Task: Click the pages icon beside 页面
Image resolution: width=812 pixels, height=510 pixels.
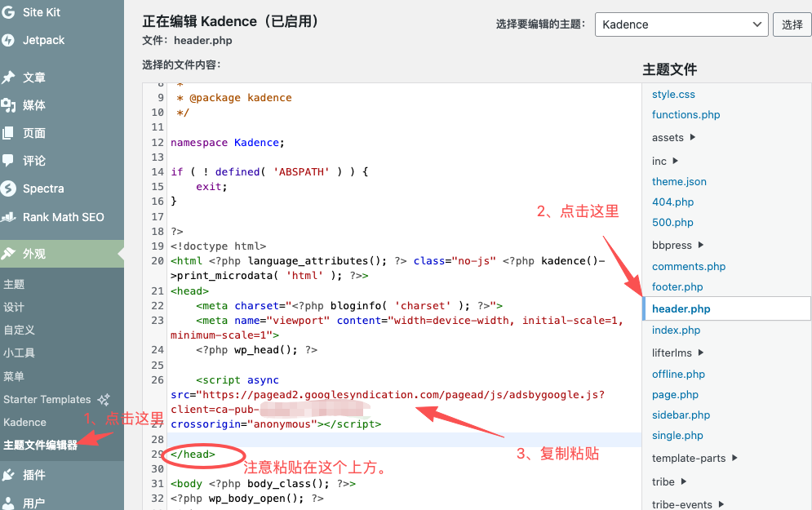Action: click(x=9, y=133)
